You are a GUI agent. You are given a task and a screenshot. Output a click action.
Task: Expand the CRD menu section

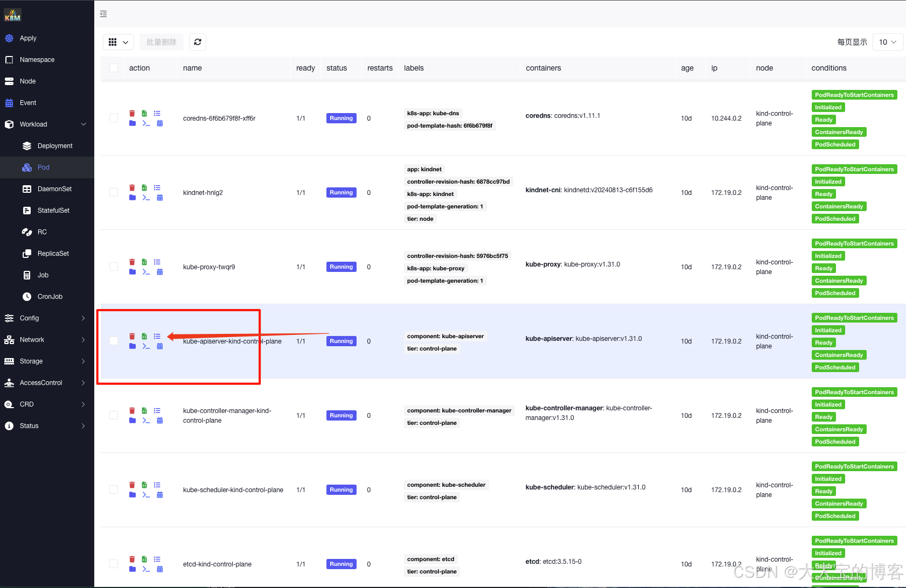click(47, 404)
